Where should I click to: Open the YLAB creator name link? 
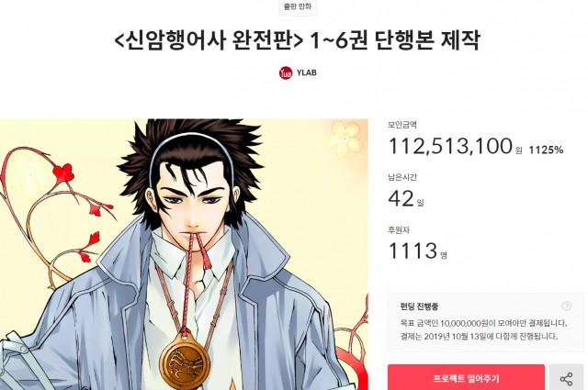(x=306, y=72)
